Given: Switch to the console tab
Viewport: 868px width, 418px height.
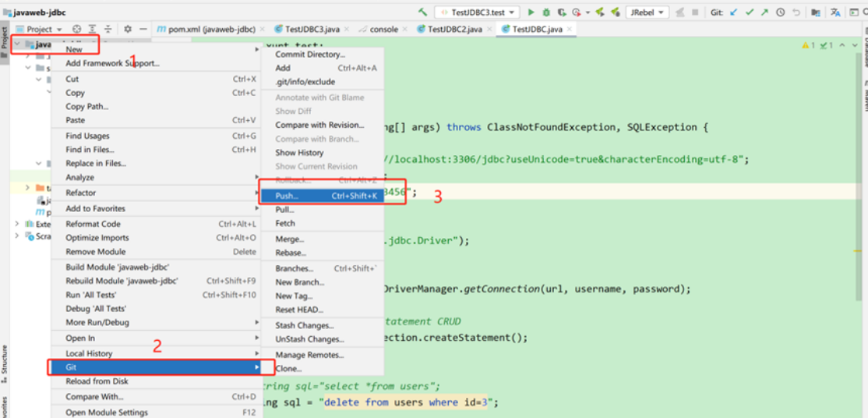Looking at the screenshot, I should (383, 29).
